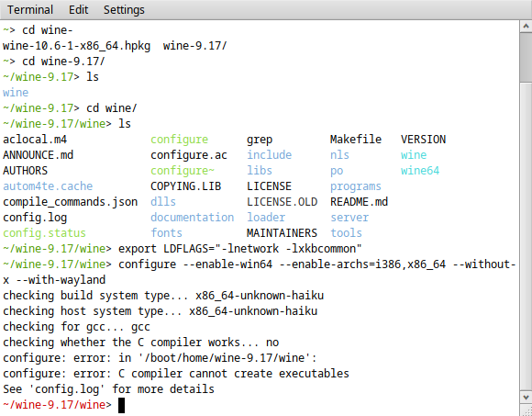Click the 'configure.ac' file name
The width and height of the screenshot is (532, 416).
(x=189, y=155)
